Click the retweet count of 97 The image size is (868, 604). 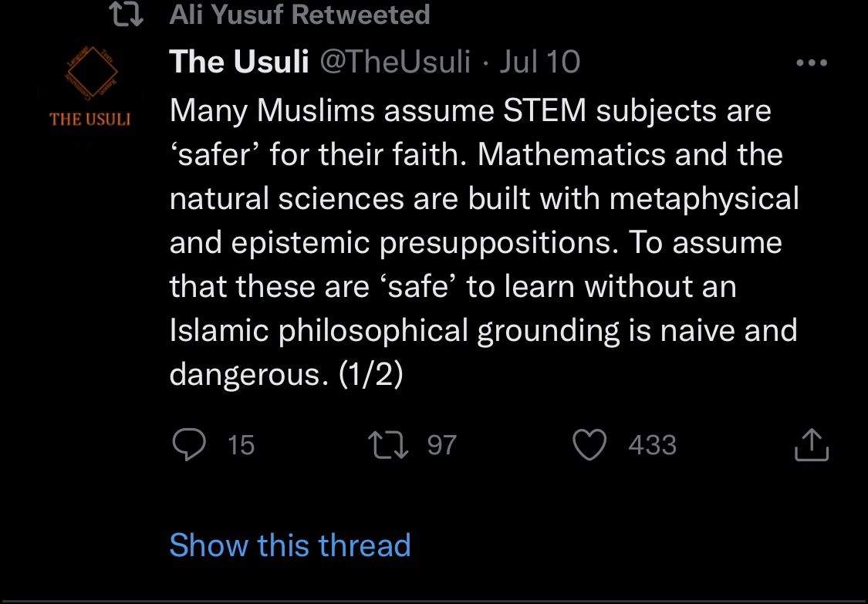coord(442,445)
